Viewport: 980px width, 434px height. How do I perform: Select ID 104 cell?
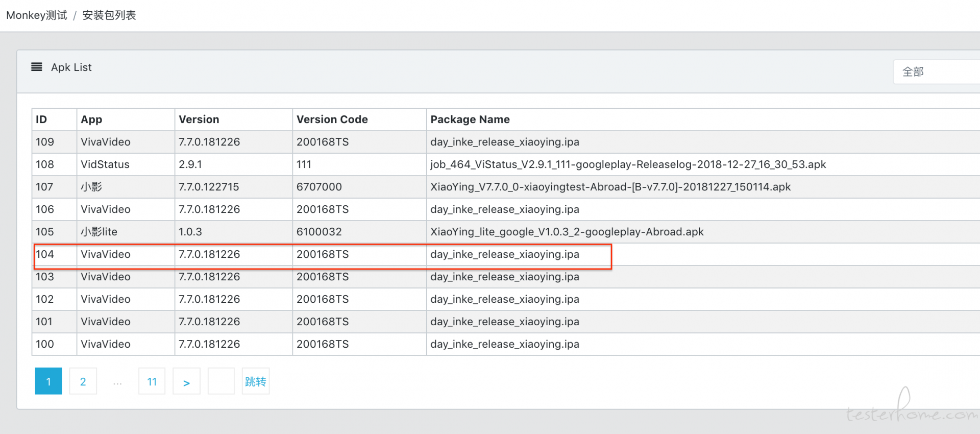[54, 254]
